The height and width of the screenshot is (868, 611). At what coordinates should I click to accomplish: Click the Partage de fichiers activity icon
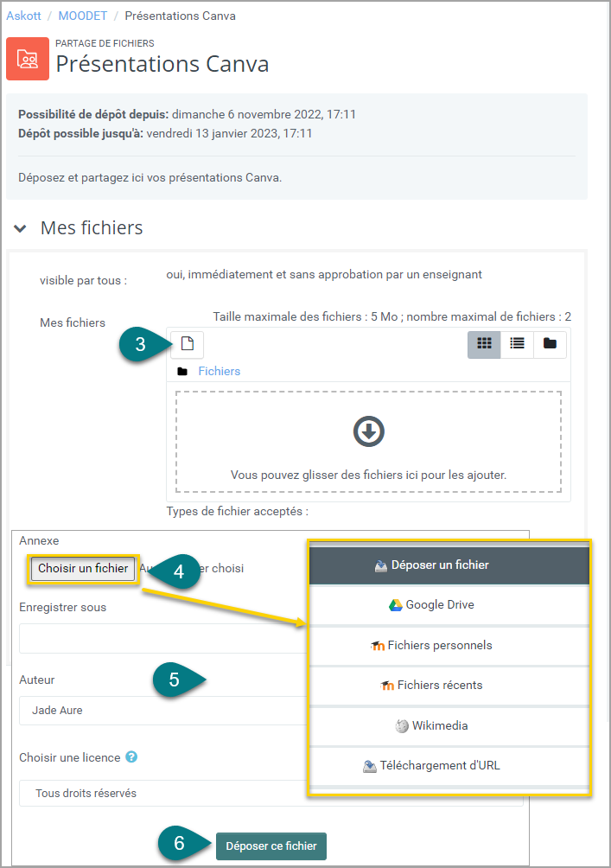28,59
